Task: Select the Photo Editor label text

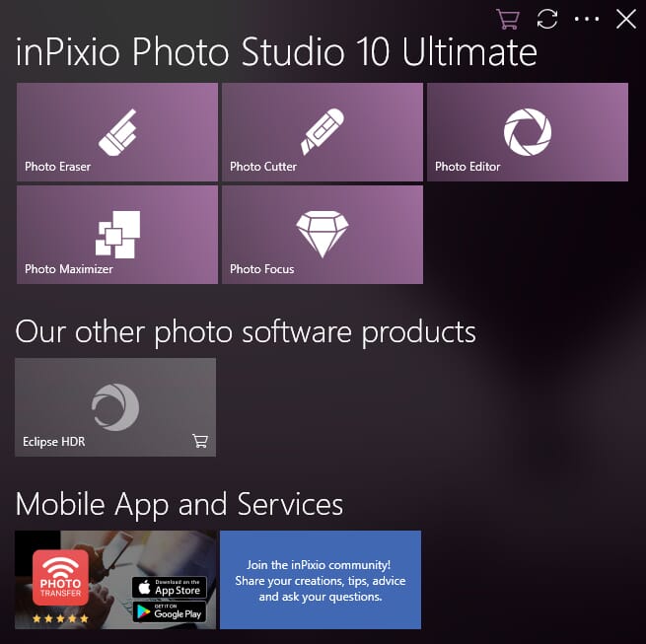Action: tap(467, 167)
